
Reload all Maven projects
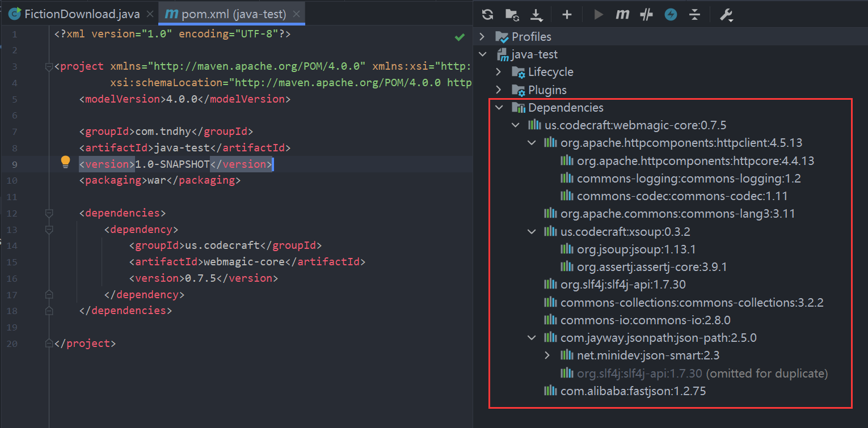click(487, 15)
